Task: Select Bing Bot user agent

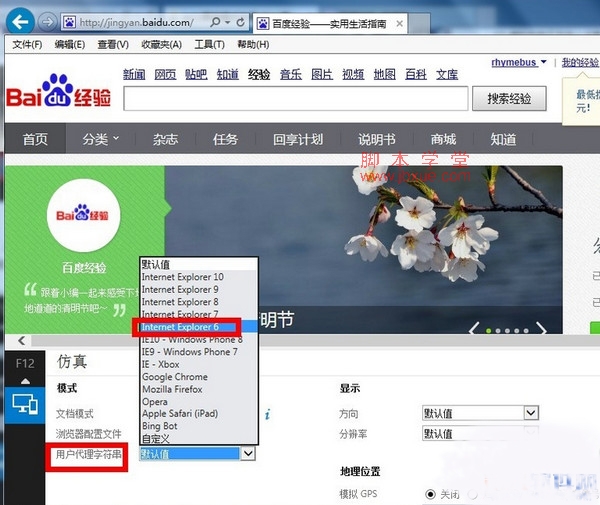Action: point(198,426)
